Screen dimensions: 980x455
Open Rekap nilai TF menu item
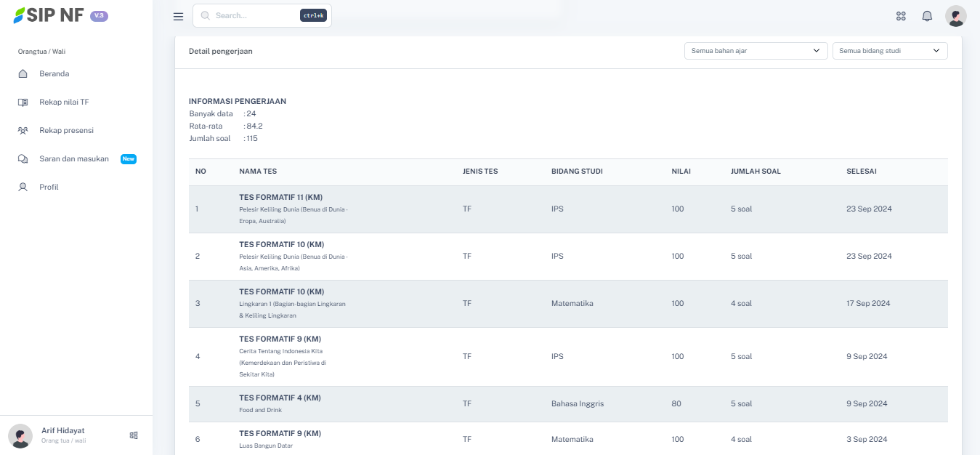(x=64, y=102)
